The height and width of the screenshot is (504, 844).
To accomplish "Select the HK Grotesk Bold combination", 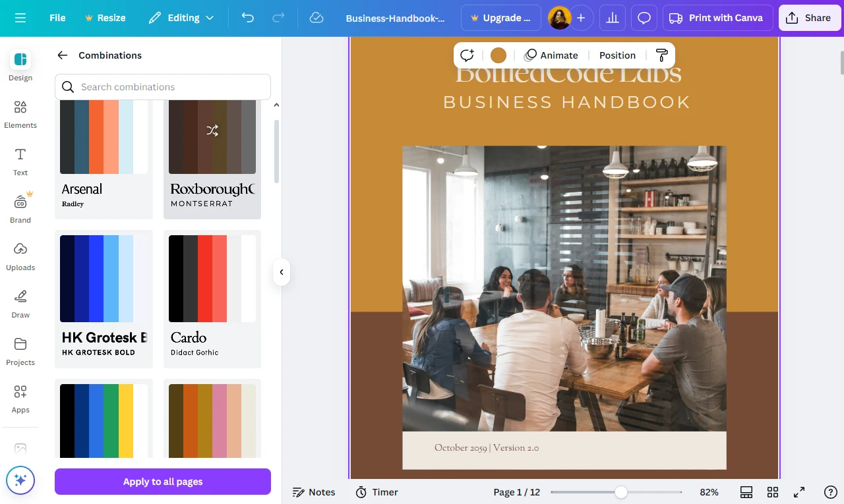I will pyautogui.click(x=104, y=299).
